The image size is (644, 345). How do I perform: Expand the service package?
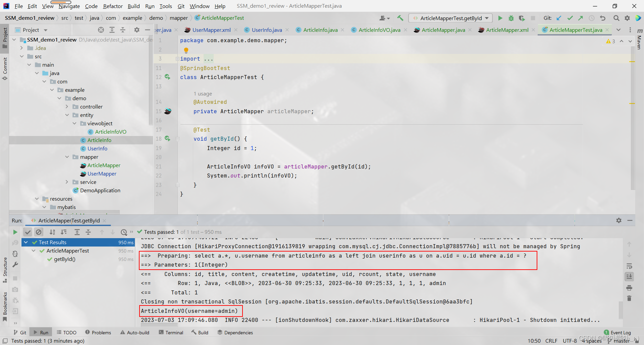pyautogui.click(x=67, y=182)
